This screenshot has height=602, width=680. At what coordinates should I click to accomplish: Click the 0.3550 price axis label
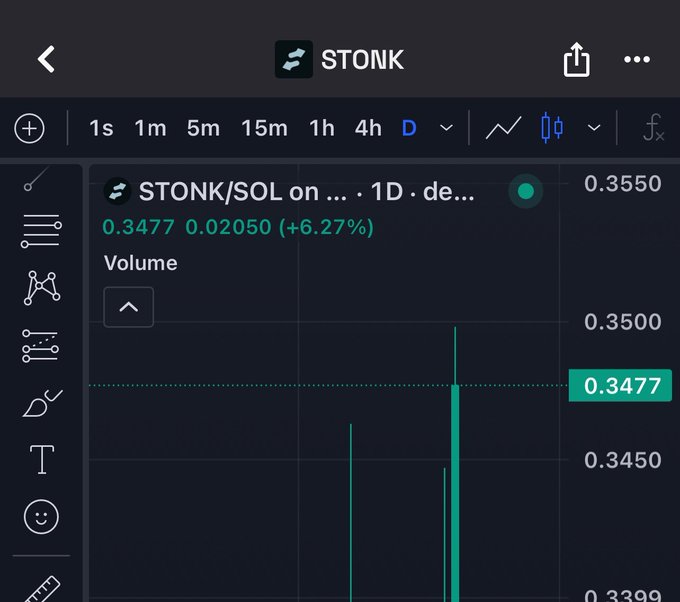coord(623,183)
